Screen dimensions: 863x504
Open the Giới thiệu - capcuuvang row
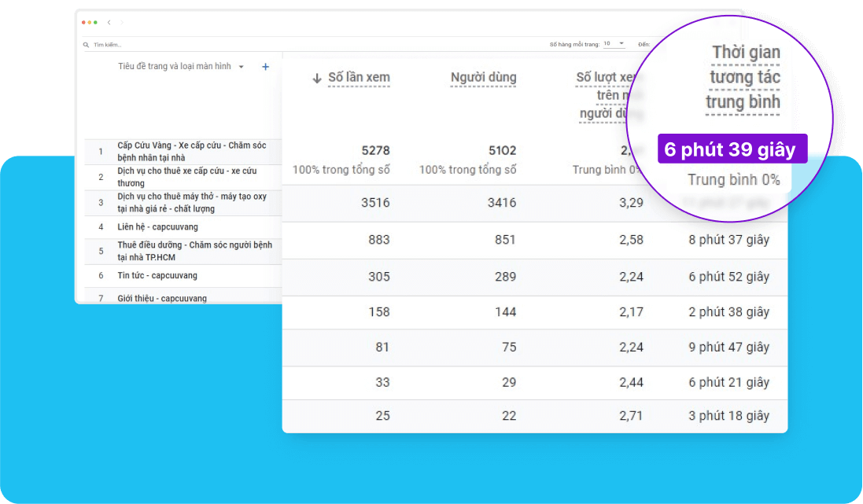pyautogui.click(x=183, y=298)
